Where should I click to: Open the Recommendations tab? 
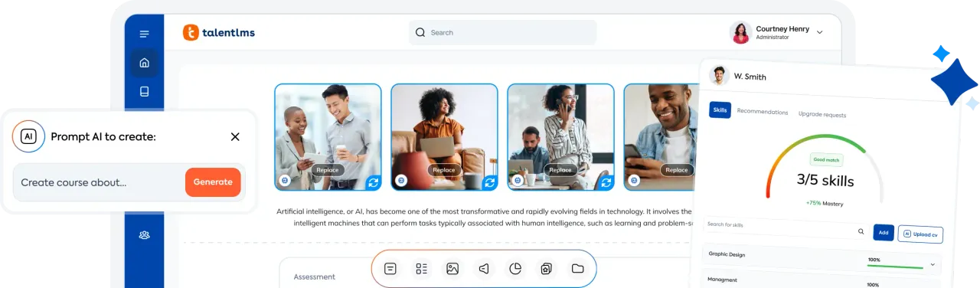point(762,112)
